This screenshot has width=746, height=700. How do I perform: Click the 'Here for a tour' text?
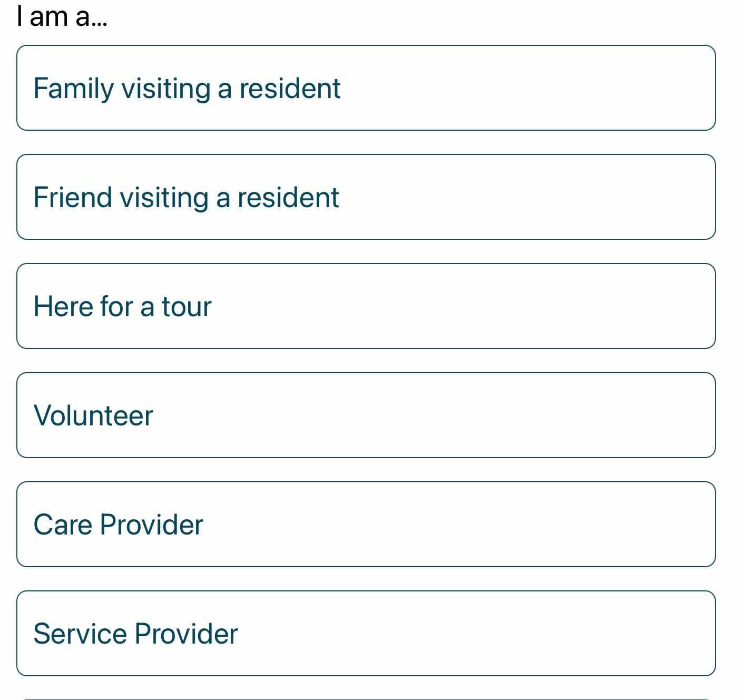pyautogui.click(x=122, y=306)
